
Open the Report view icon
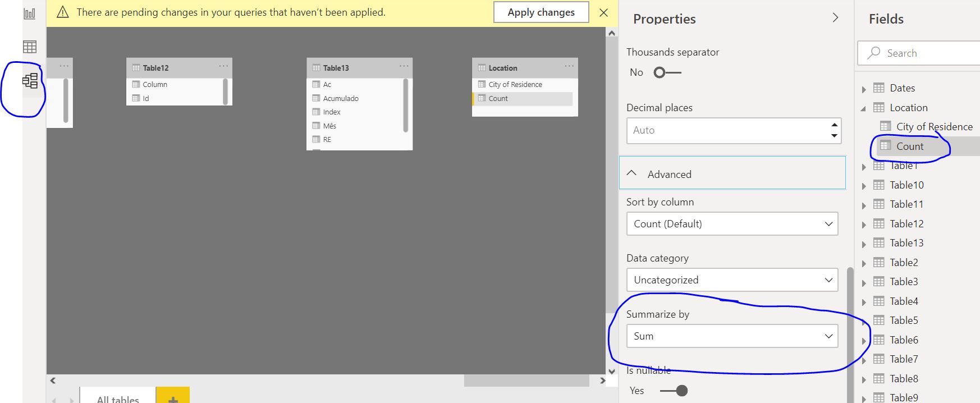click(30, 13)
